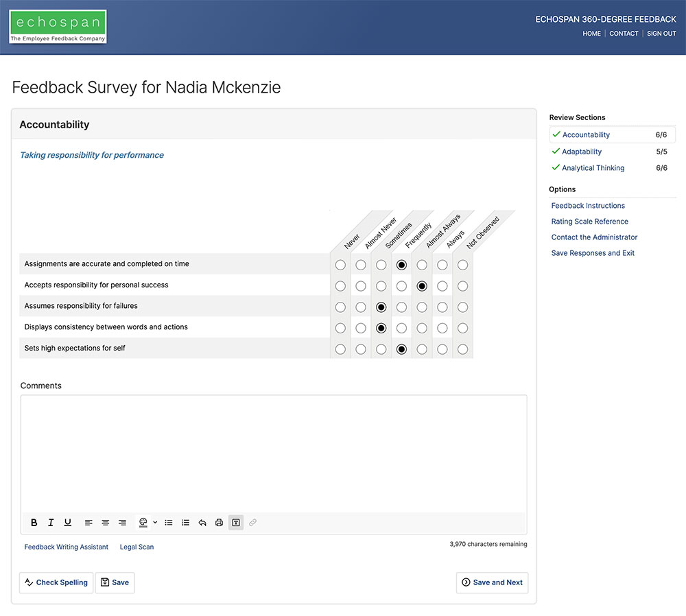This screenshot has height=616, width=686.
Task: Open the Rating Scale Reference link
Action: pyautogui.click(x=590, y=222)
